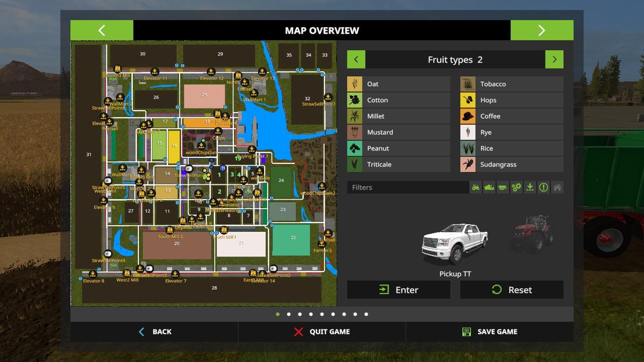Show previous fruit types page
Image resolution: width=644 pixels, height=362 pixels.
pos(356,59)
